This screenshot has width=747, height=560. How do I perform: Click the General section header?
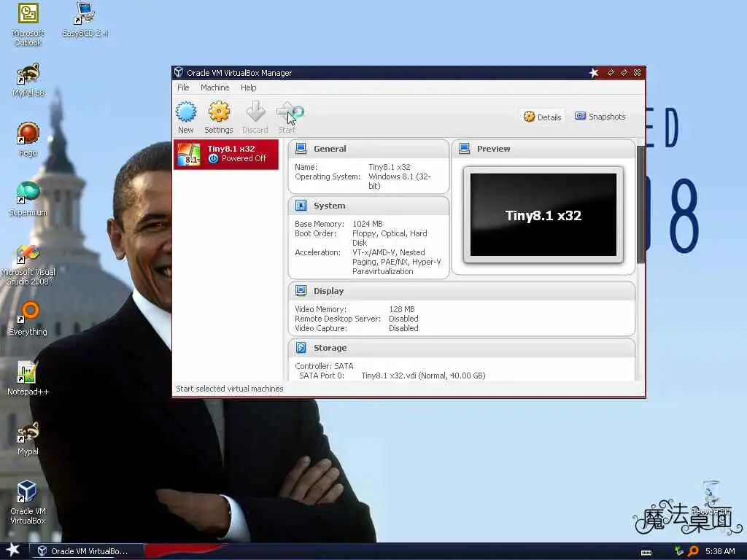point(368,149)
